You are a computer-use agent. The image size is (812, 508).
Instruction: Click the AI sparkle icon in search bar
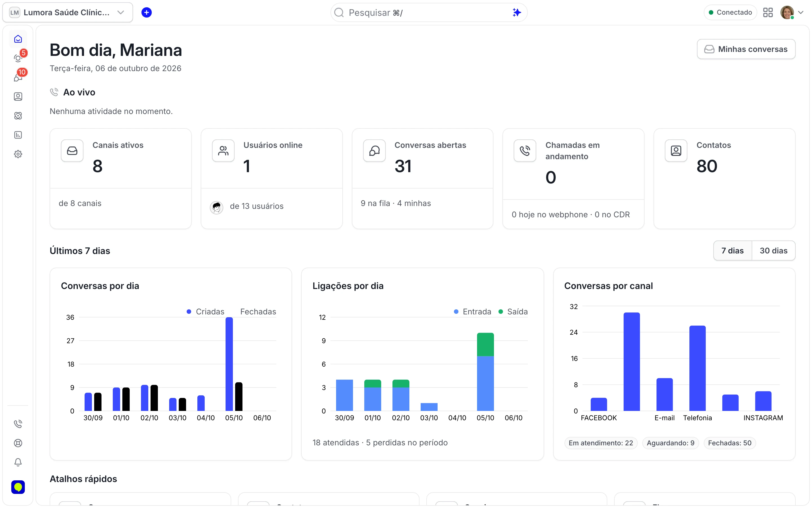tap(517, 12)
